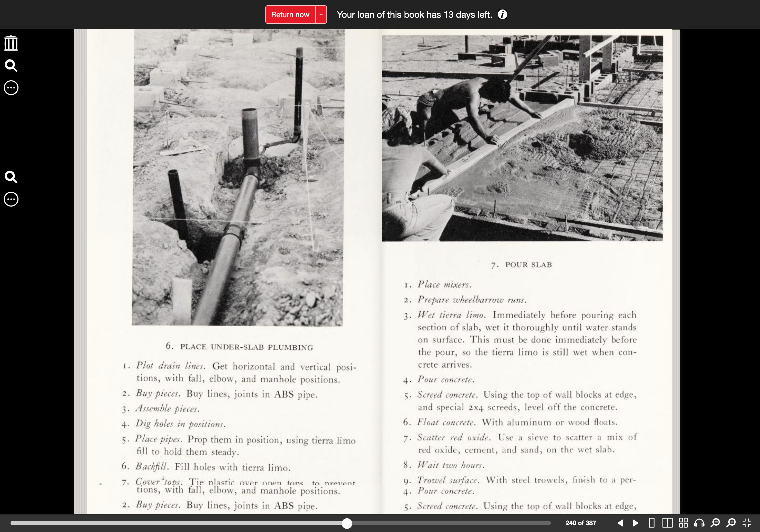
Task: Click the text Scatter red oxide
Action: coord(453,438)
